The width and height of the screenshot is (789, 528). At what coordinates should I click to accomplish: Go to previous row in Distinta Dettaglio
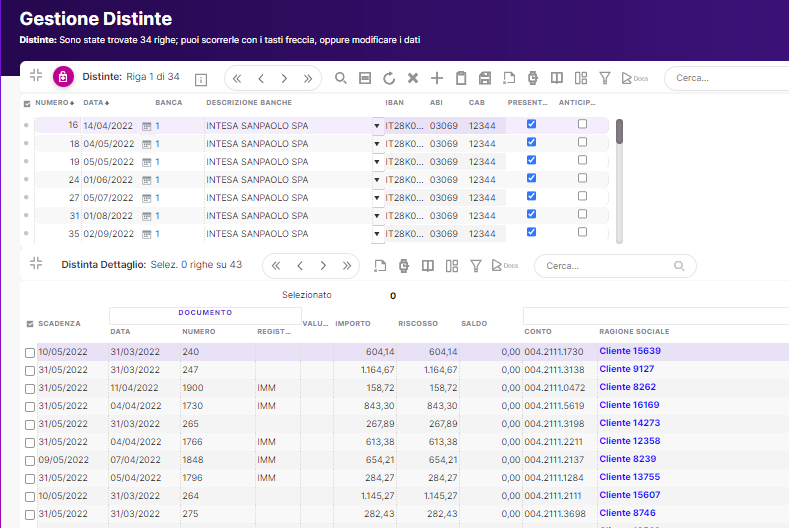300,266
